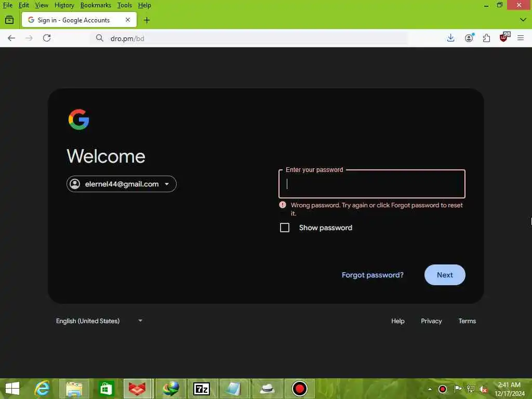Restore down the browser window
532x399 pixels.
[499, 5]
